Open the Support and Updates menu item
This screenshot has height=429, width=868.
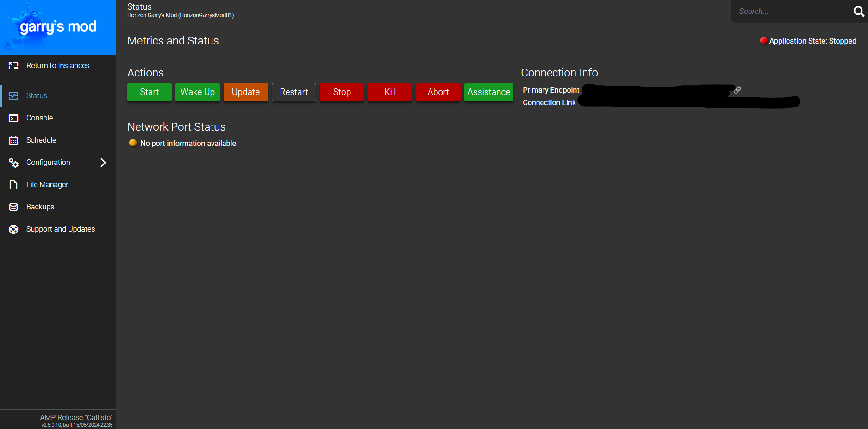coord(58,229)
